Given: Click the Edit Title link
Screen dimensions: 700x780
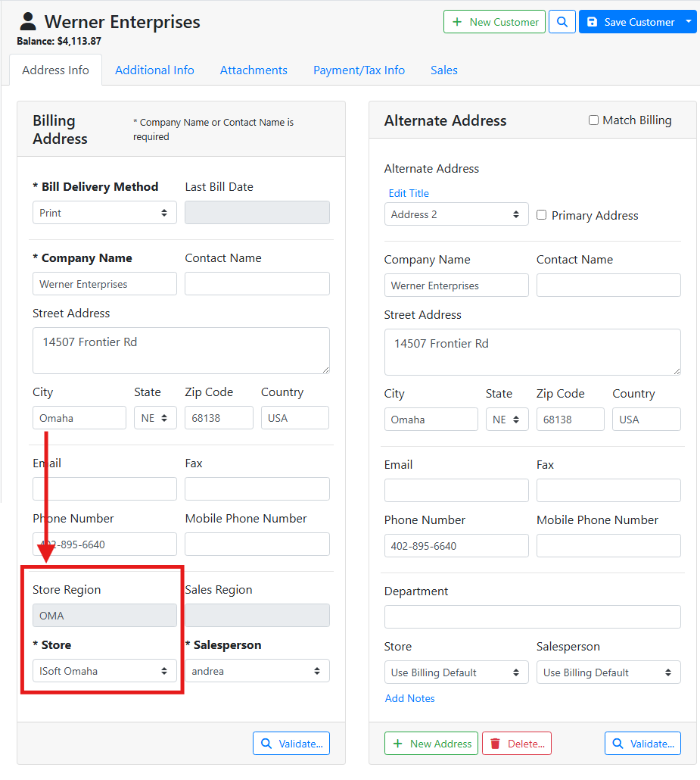Looking at the screenshot, I should (409, 193).
